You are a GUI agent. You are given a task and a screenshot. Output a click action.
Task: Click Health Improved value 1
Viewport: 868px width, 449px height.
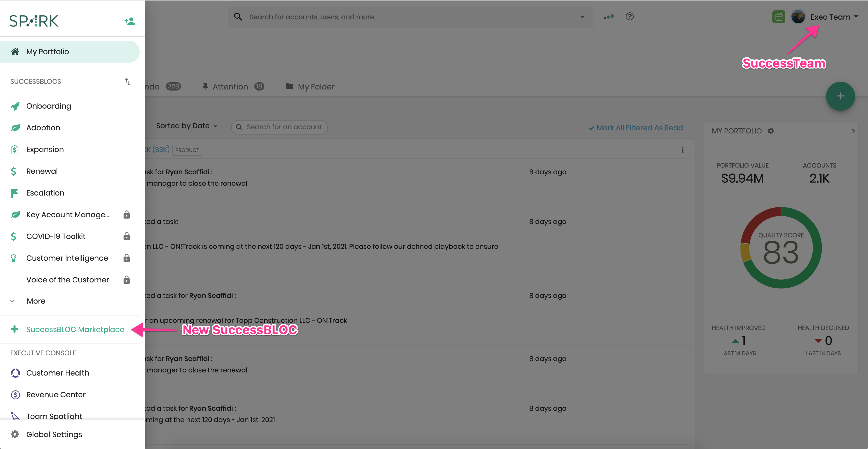[x=743, y=341]
